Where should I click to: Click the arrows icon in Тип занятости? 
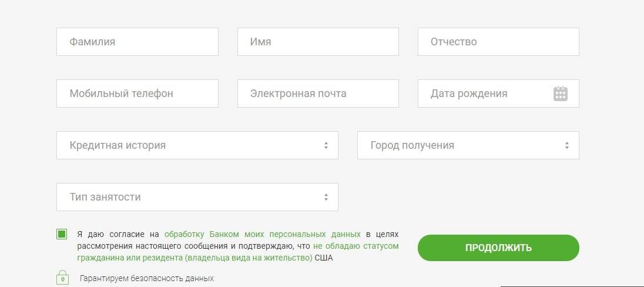pyautogui.click(x=326, y=197)
